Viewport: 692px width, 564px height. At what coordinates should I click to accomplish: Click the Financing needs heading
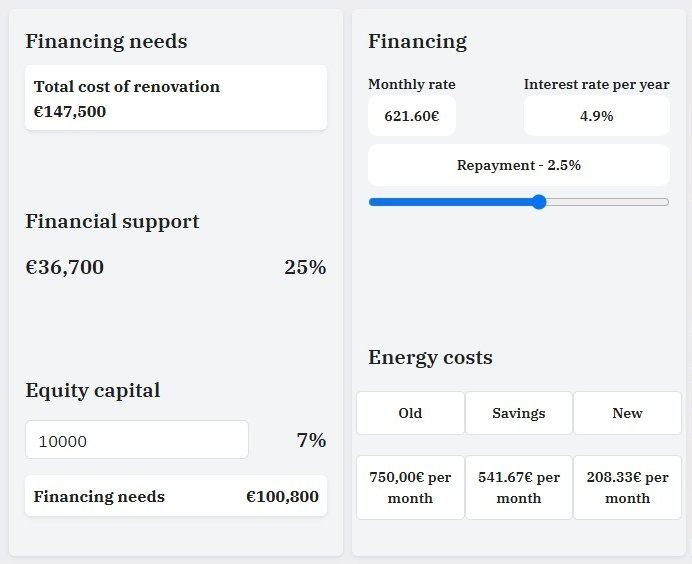(x=106, y=41)
